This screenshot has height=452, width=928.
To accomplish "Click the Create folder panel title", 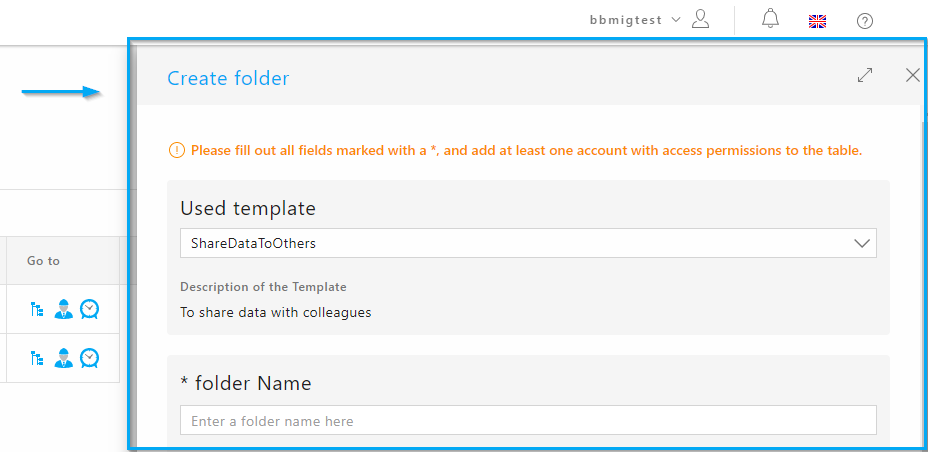I will click(x=228, y=78).
